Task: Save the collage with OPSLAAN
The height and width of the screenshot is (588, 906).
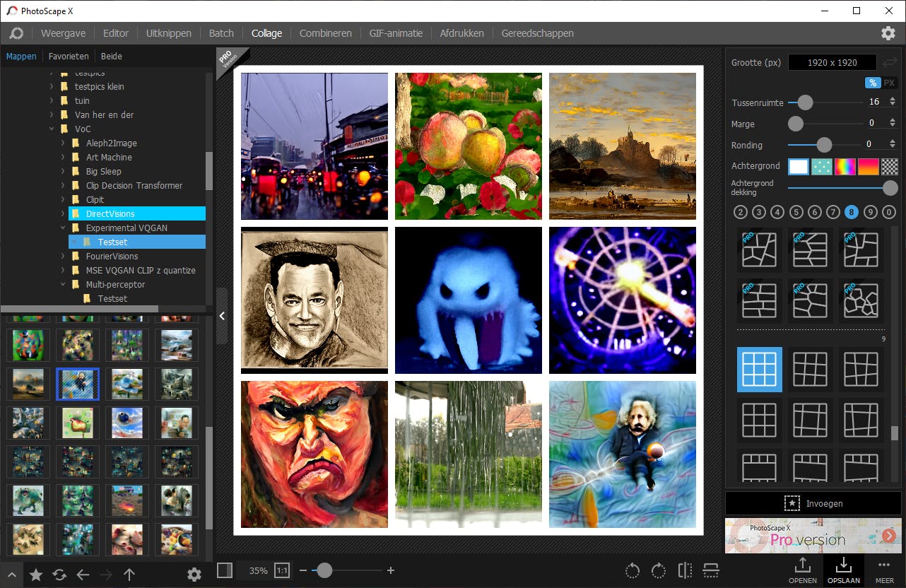Action: 843,570
